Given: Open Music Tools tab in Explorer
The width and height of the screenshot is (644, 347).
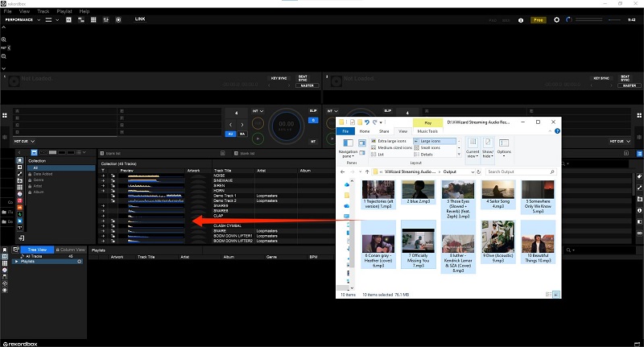Looking at the screenshot, I should click(x=427, y=131).
